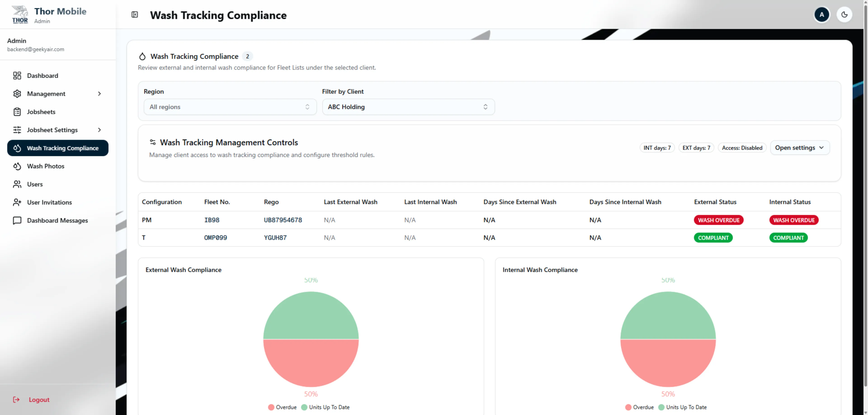Screen dimensions: 868x415
Task: Click the INT days: 7 badge
Action: click(657, 148)
